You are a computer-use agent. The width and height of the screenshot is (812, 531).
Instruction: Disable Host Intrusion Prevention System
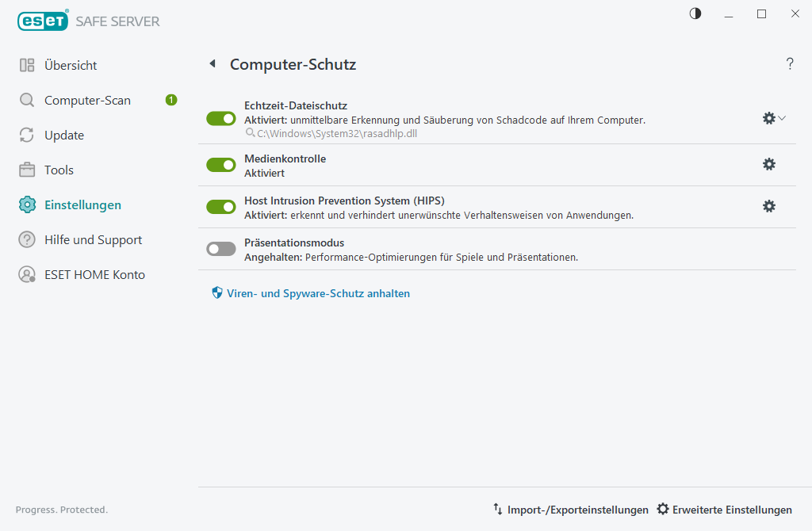[220, 207]
